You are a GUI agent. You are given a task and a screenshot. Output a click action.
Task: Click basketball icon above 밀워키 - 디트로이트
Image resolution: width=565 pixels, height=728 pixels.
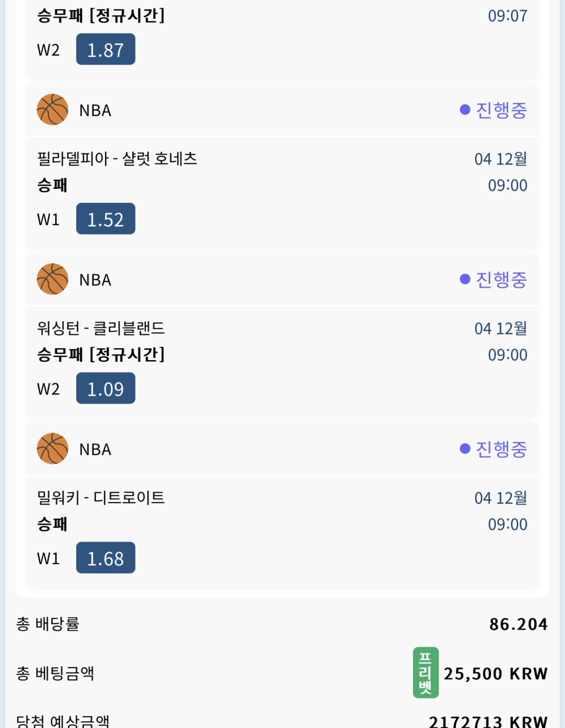point(53,449)
